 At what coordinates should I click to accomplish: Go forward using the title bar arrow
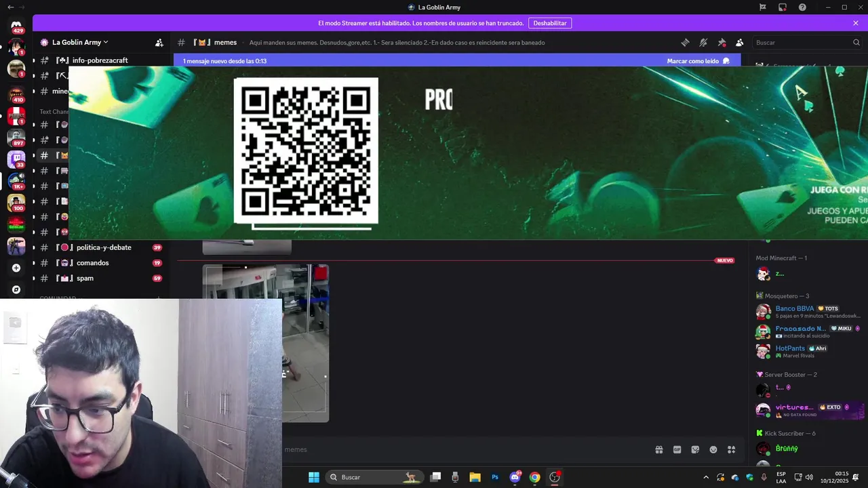pos(23,7)
